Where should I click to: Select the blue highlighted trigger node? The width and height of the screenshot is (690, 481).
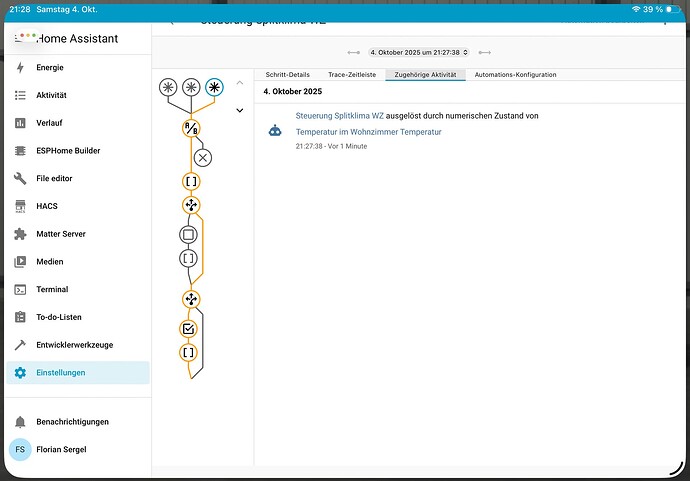coord(214,88)
